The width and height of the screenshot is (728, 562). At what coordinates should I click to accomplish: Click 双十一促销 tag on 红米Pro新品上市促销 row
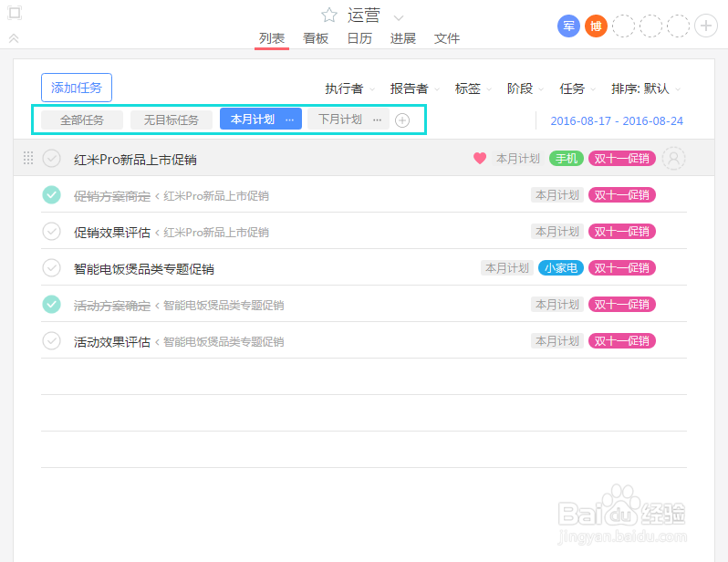point(621,159)
